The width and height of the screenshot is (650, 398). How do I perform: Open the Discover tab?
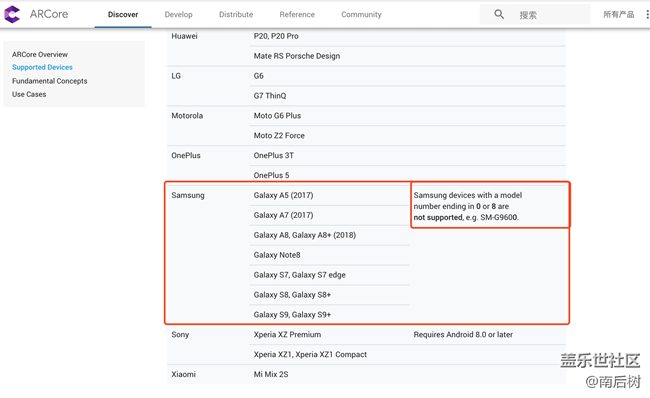click(123, 15)
